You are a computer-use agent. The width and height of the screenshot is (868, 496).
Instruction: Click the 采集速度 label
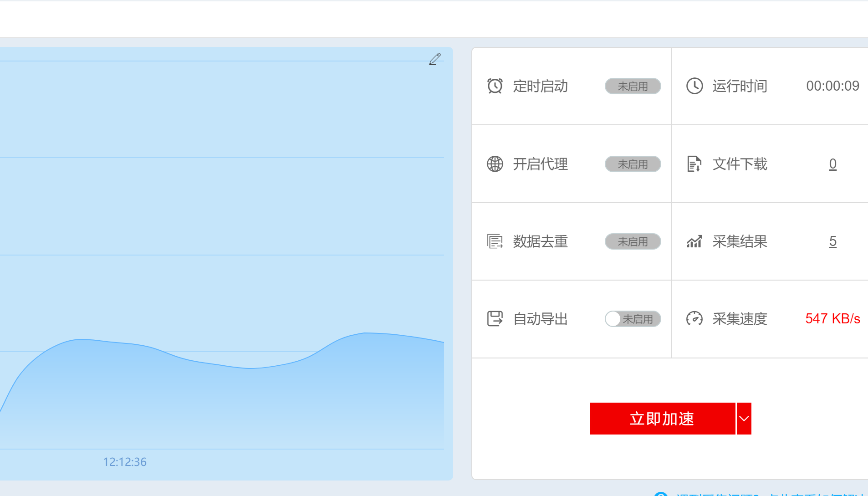tap(740, 319)
